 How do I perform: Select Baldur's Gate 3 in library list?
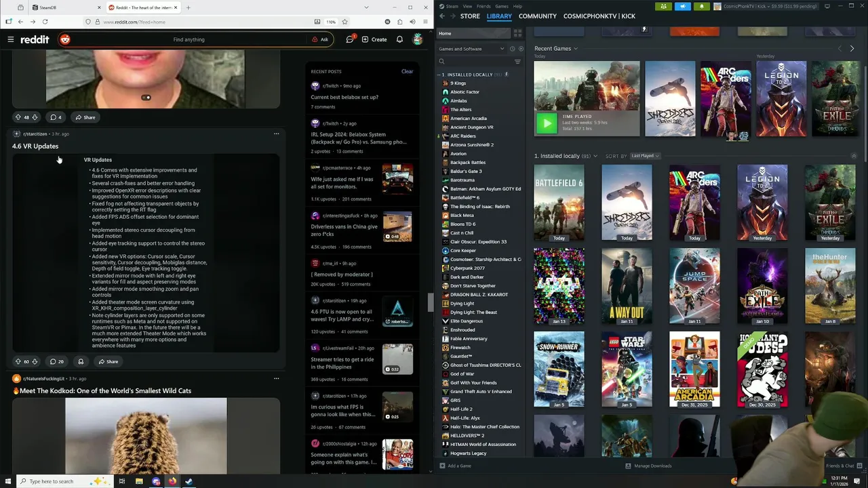(466, 171)
